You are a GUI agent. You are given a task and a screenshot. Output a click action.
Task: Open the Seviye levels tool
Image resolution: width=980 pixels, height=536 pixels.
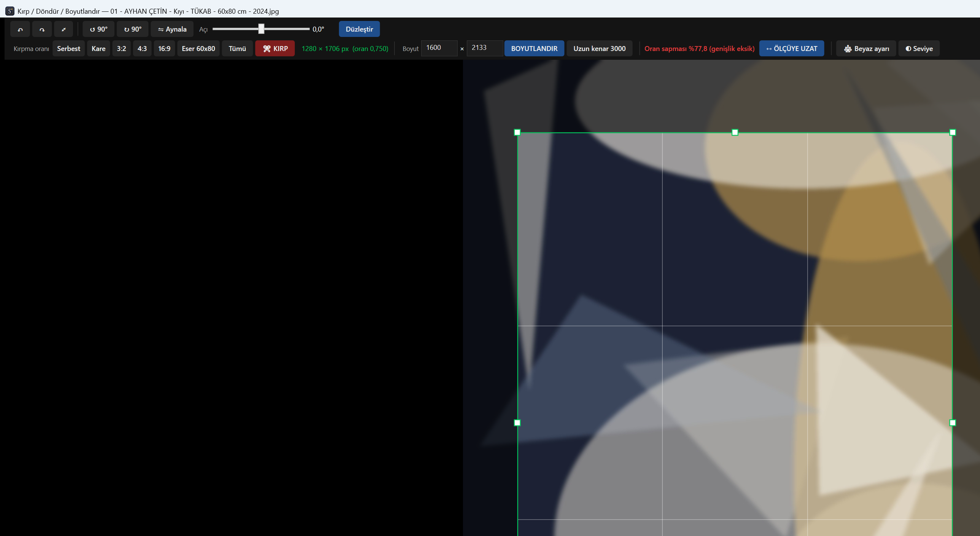pyautogui.click(x=919, y=49)
